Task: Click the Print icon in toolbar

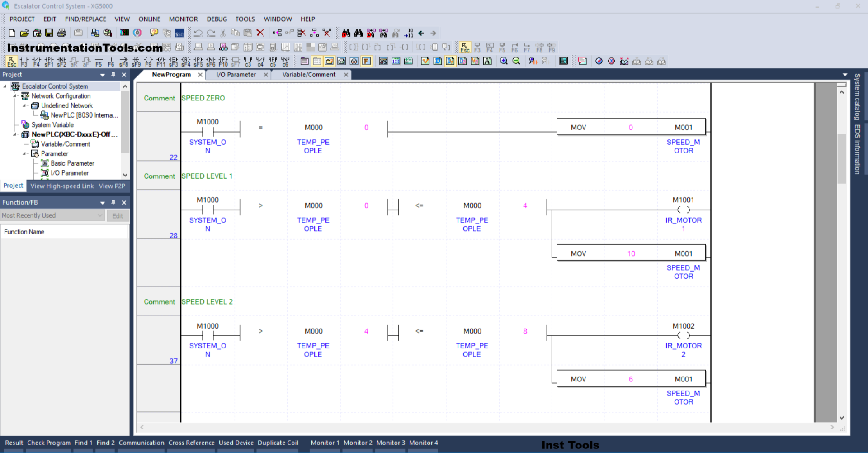Action: tap(62, 33)
